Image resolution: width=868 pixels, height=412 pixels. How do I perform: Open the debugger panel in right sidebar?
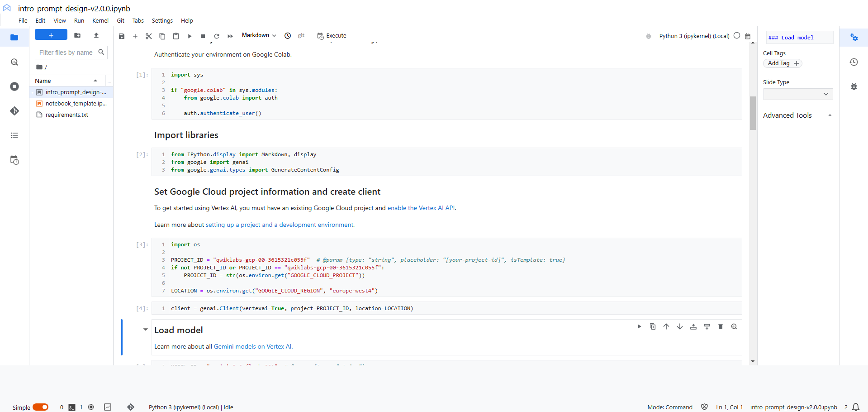[854, 86]
